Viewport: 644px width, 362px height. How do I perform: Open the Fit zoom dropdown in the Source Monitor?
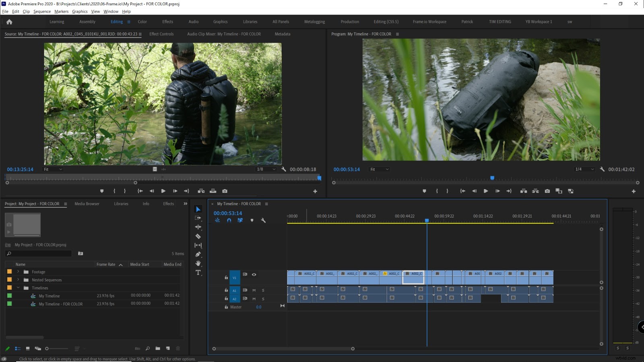52,169
